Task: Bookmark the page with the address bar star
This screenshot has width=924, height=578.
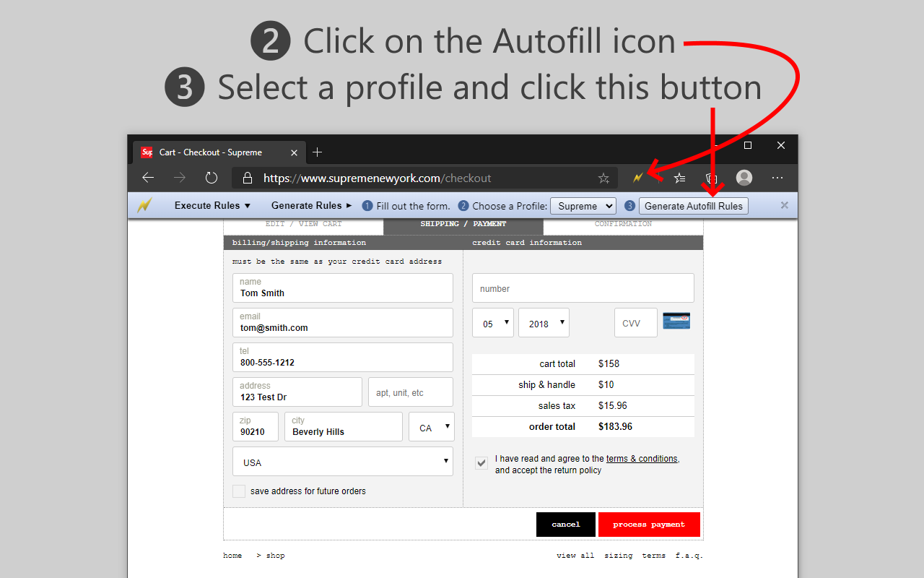Action: click(603, 178)
